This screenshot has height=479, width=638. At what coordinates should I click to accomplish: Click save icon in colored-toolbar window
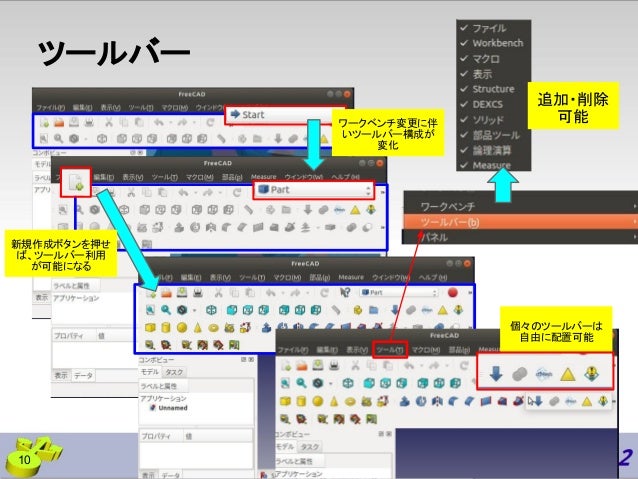tap(182, 292)
